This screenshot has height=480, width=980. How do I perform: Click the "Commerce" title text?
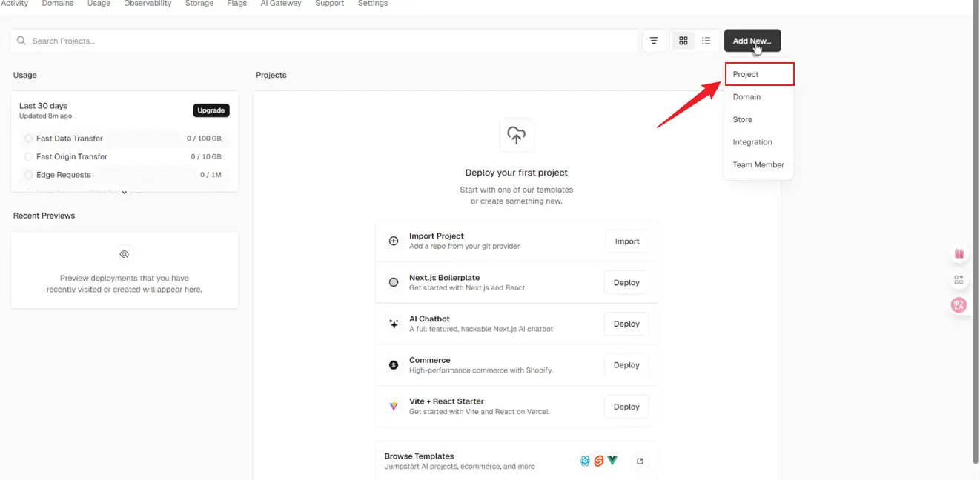(x=430, y=360)
